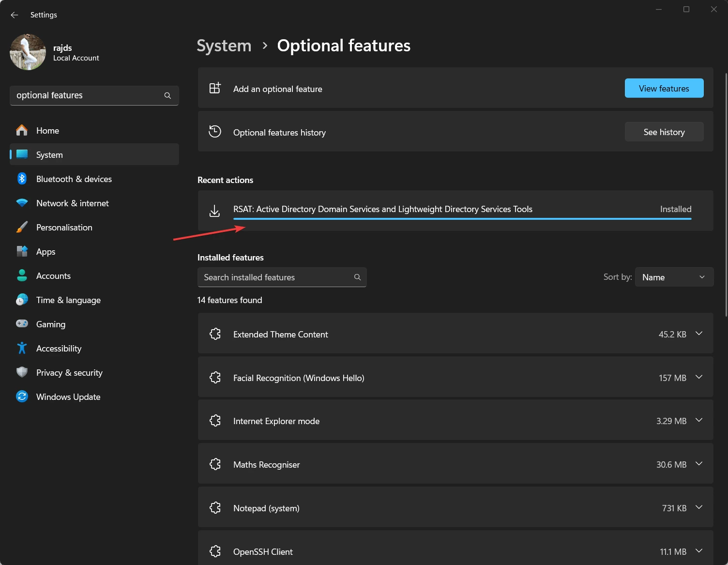Click the Internet Explorer mode 3.29 MB size
This screenshot has width=728, height=565.
click(x=671, y=421)
